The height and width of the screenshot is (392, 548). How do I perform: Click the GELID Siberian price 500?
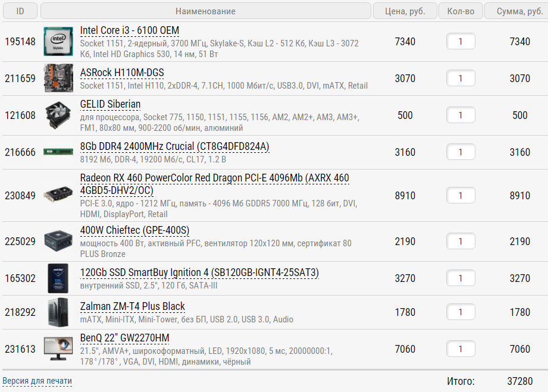point(405,115)
